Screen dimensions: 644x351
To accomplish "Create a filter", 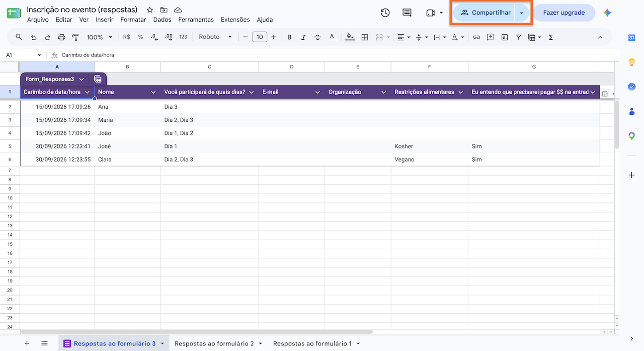I will point(519,37).
